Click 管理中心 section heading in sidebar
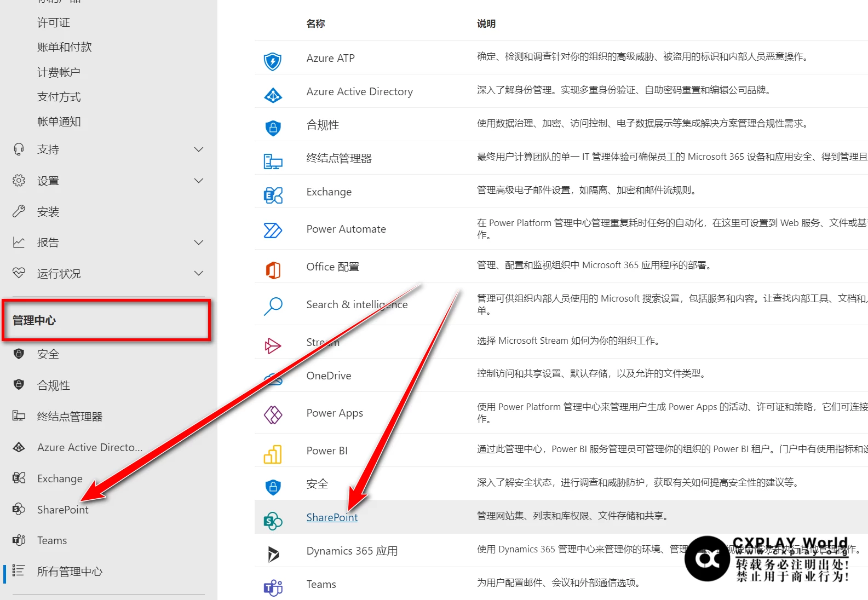 click(34, 320)
